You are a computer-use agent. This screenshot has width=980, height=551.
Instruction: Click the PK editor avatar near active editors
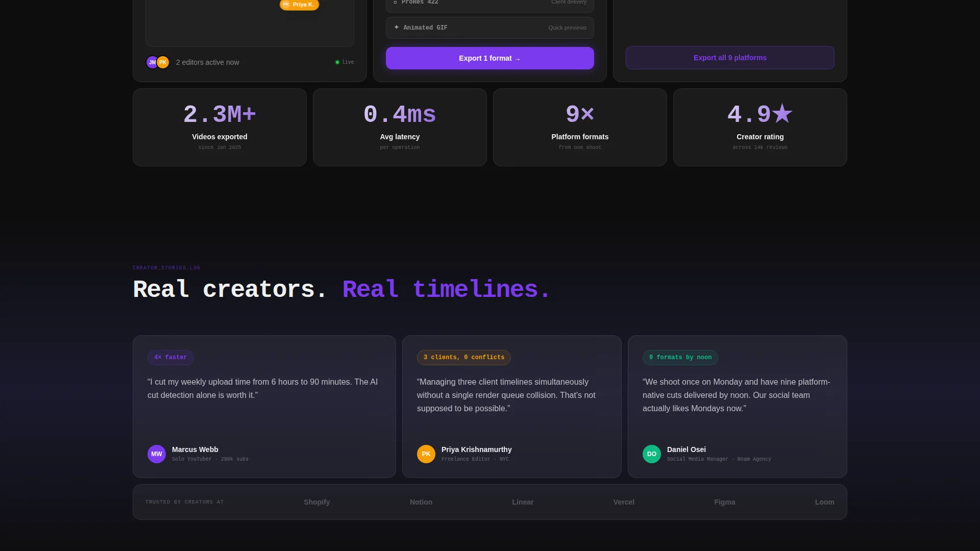[163, 62]
